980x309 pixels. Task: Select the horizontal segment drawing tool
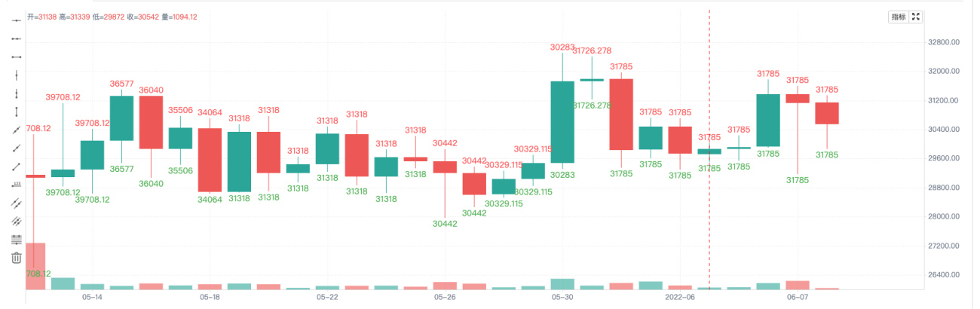[x=17, y=57]
